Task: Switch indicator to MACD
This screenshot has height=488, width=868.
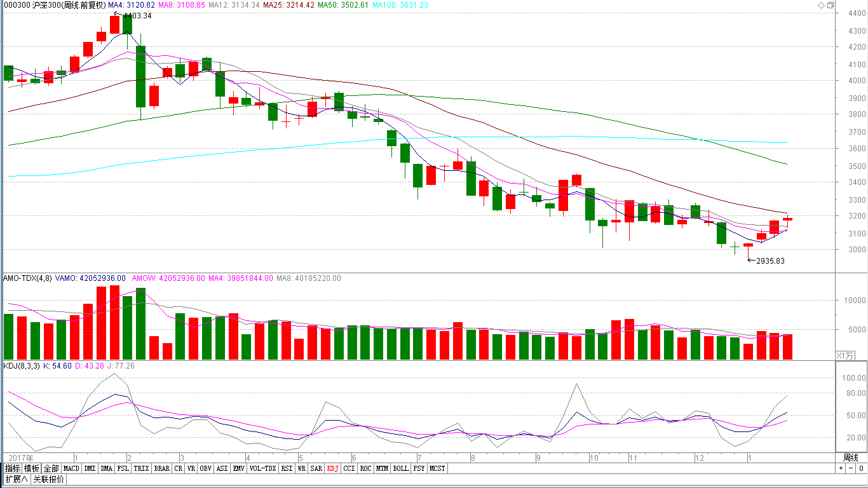Action: pos(71,468)
